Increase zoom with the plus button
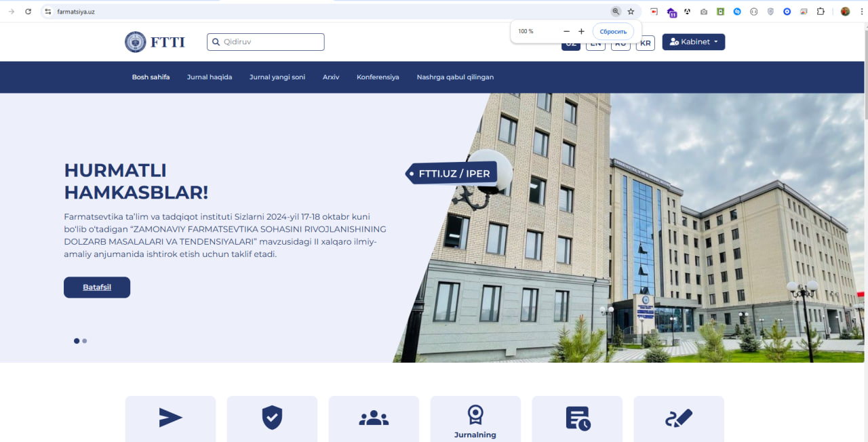The image size is (868, 442). (581, 31)
